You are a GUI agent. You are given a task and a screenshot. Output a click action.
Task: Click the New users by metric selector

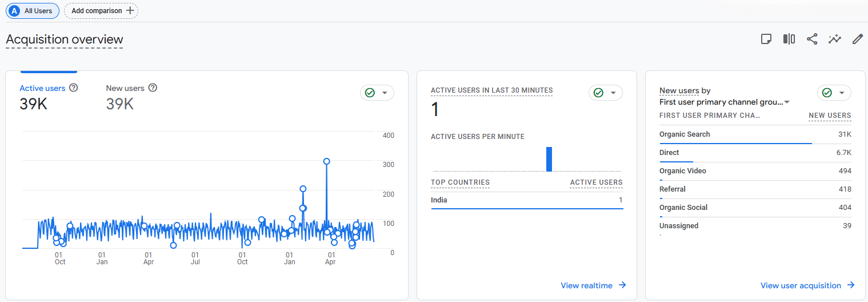(679, 90)
